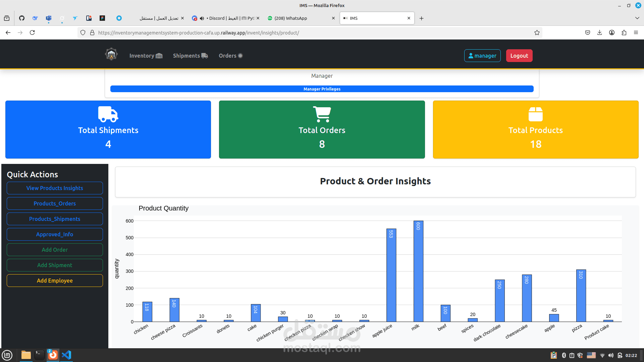Image resolution: width=644 pixels, height=362 pixels.
Task: Open the Firefox hamburger application menu
Action: tap(636, 33)
